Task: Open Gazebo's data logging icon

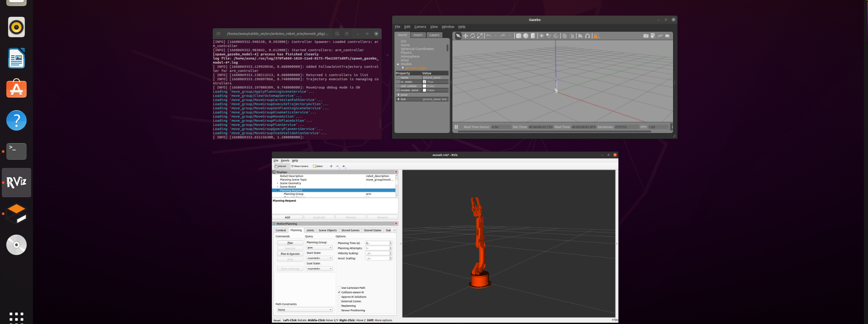Action: pyautogui.click(x=653, y=36)
